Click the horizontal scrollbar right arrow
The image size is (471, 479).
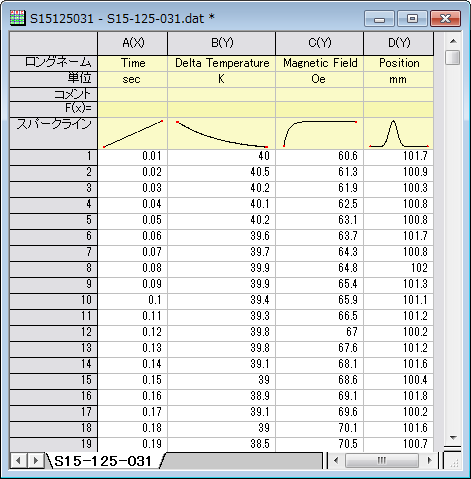click(429, 461)
